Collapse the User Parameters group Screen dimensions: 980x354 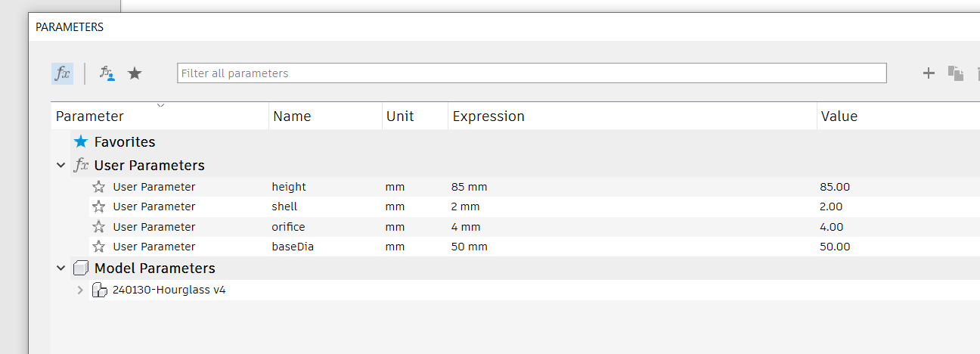click(x=61, y=165)
